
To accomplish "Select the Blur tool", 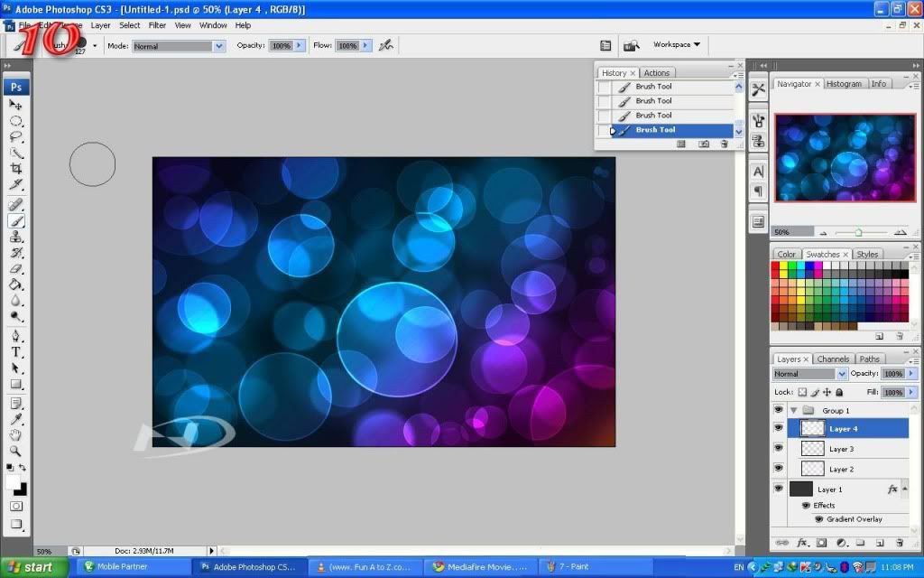I will [16, 301].
